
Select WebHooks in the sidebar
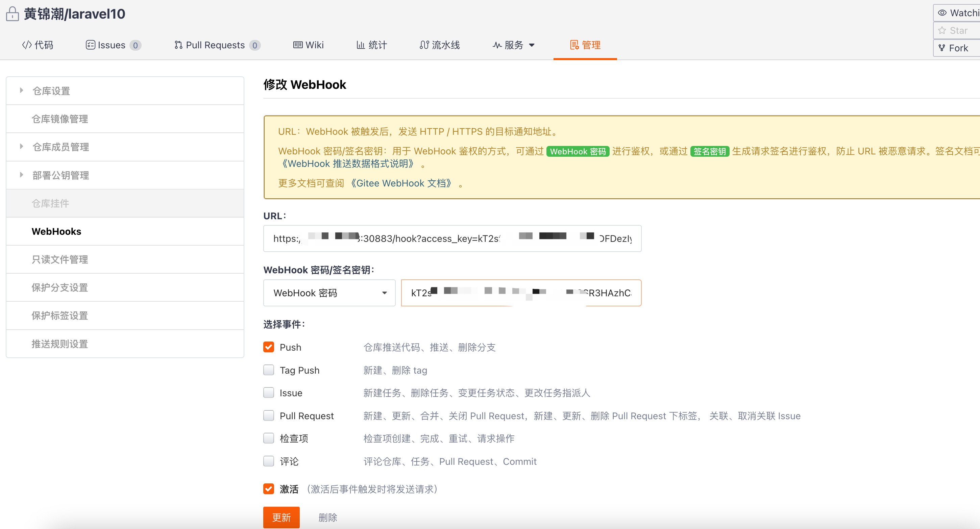click(x=56, y=231)
